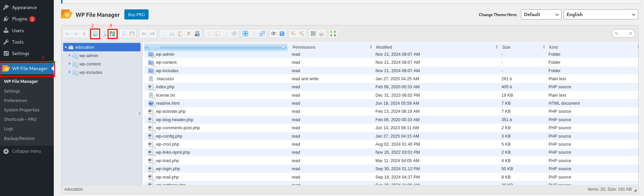Open the theme dropdown showing Default
The height and width of the screenshot is (196, 644).
(x=541, y=14)
